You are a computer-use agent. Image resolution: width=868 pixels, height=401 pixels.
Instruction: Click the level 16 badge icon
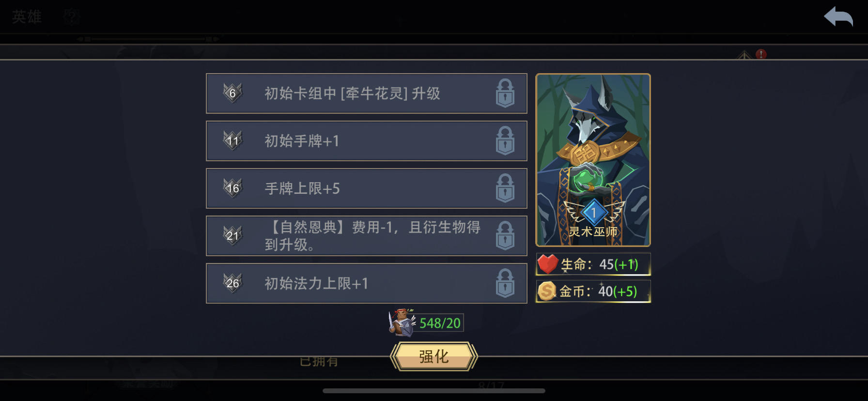click(x=232, y=188)
